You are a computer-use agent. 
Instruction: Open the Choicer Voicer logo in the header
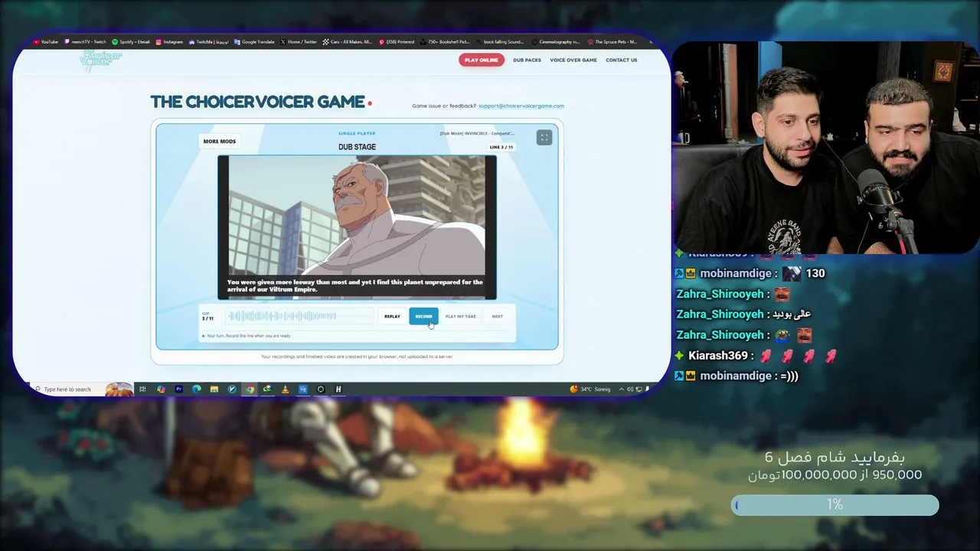100,60
